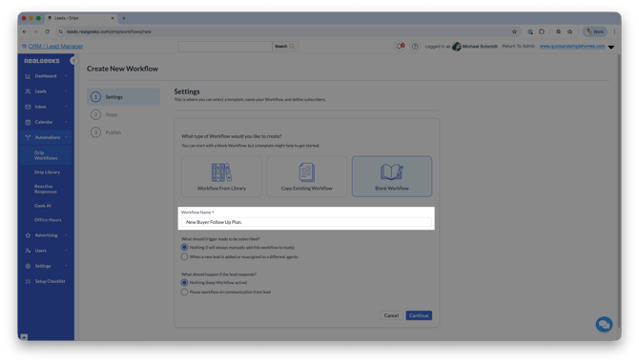Image resolution: width=639 pixels, height=364 pixels.
Task: Open the notifications bell icon
Action: 400,47
